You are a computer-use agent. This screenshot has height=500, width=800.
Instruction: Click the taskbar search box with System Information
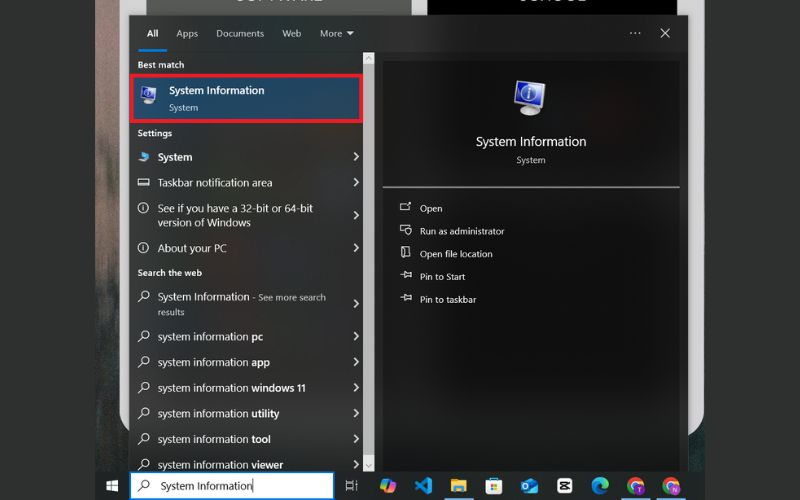pos(232,486)
